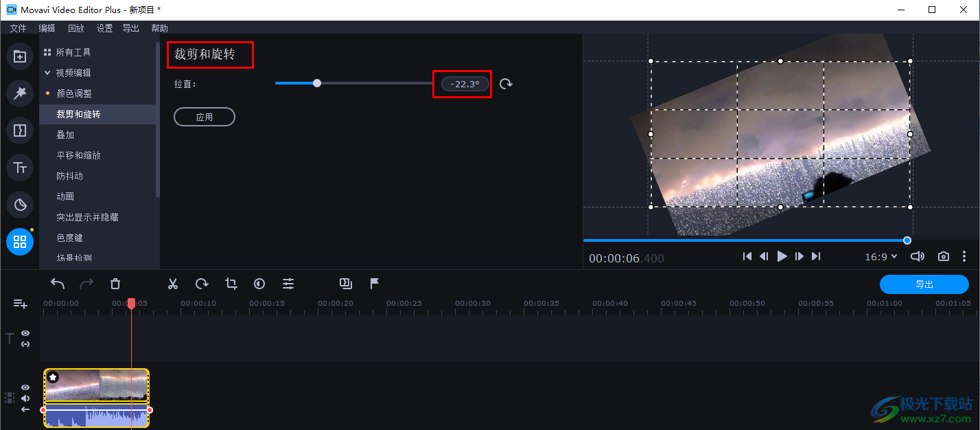Click the star effects badge on clip
The height and width of the screenshot is (430, 980).
53,377
